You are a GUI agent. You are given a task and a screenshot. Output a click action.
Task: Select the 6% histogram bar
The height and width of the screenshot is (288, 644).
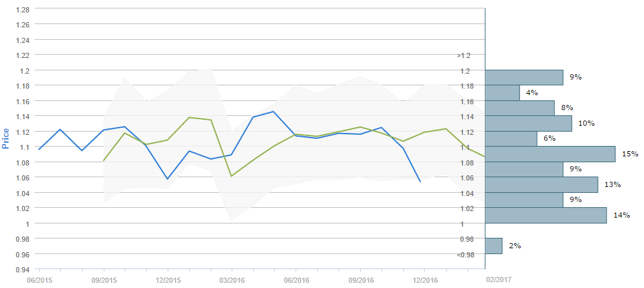pos(511,139)
